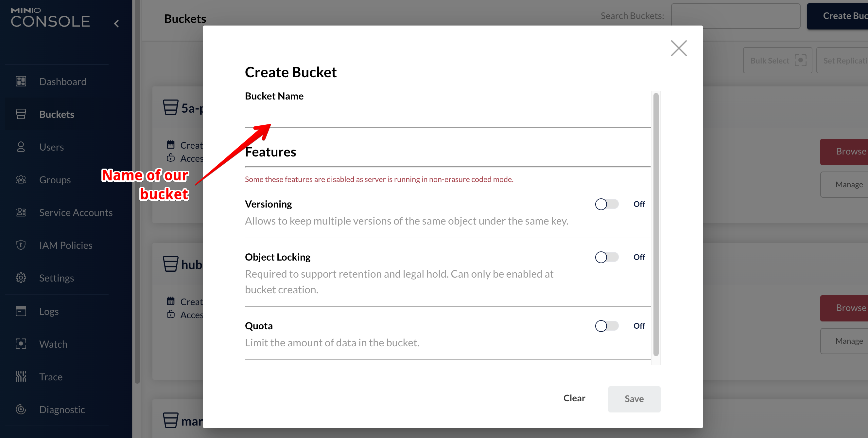Open the Logs menu item
This screenshot has height=438, width=868.
pyautogui.click(x=49, y=311)
